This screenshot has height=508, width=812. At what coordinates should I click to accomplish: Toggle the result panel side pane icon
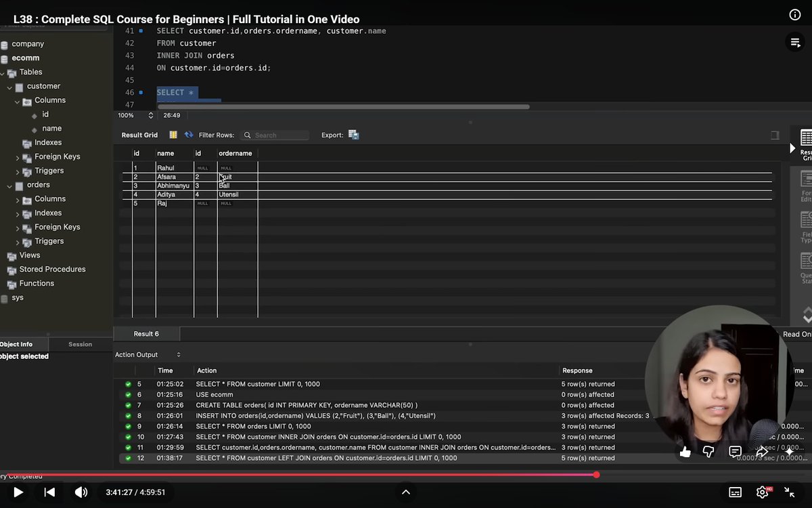pos(775,135)
